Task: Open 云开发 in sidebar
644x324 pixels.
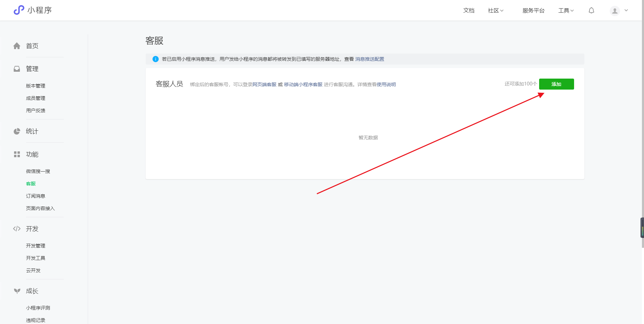Action: pos(33,270)
